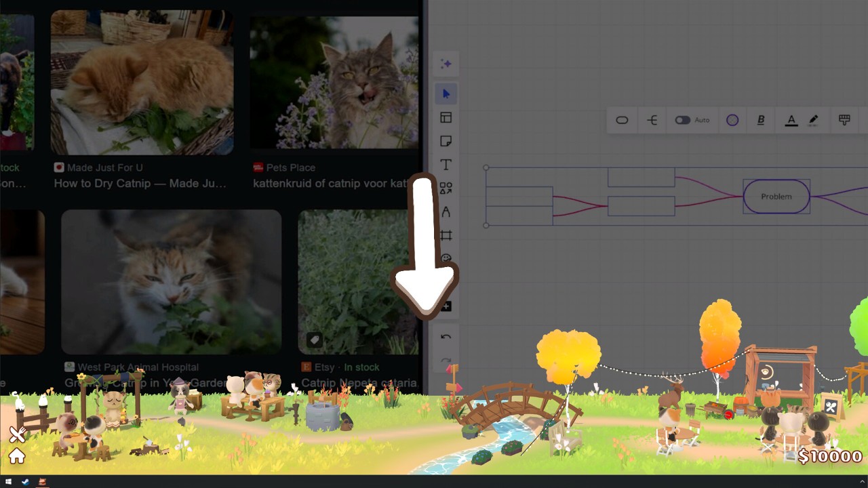868x488 pixels.
Task: Open the game's home button
Action: coord(17,456)
